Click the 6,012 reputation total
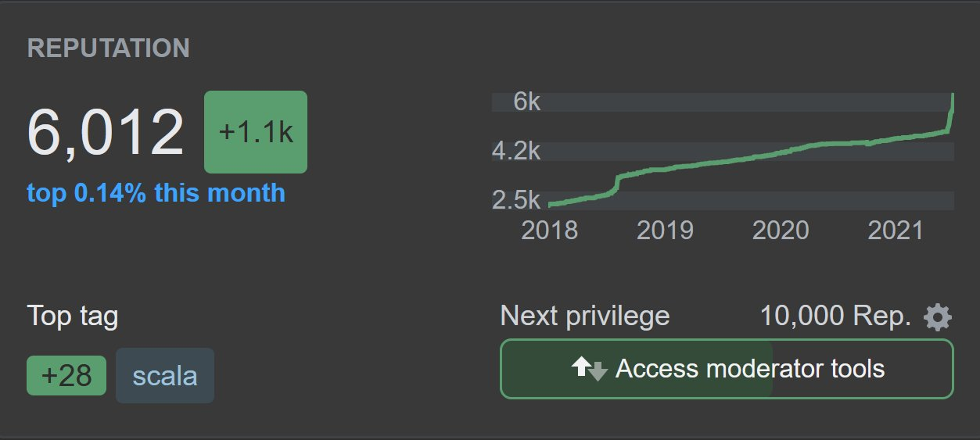The image size is (980, 440). [x=106, y=132]
